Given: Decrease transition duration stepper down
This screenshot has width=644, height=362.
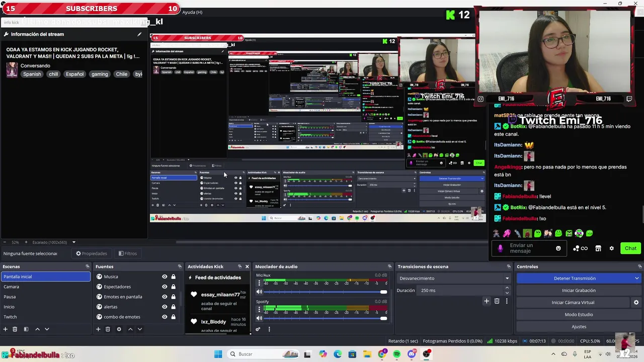Looking at the screenshot, I should click(507, 293).
